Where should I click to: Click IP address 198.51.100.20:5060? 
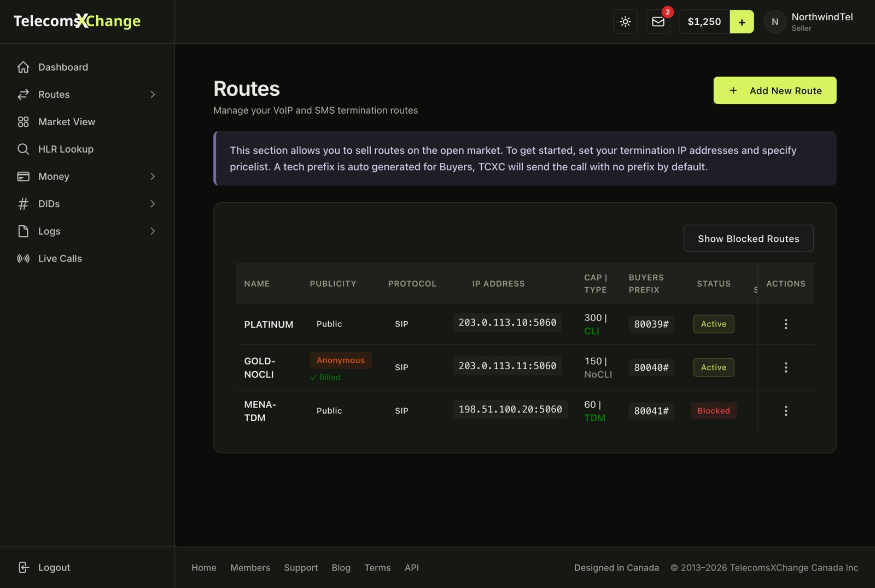click(510, 409)
